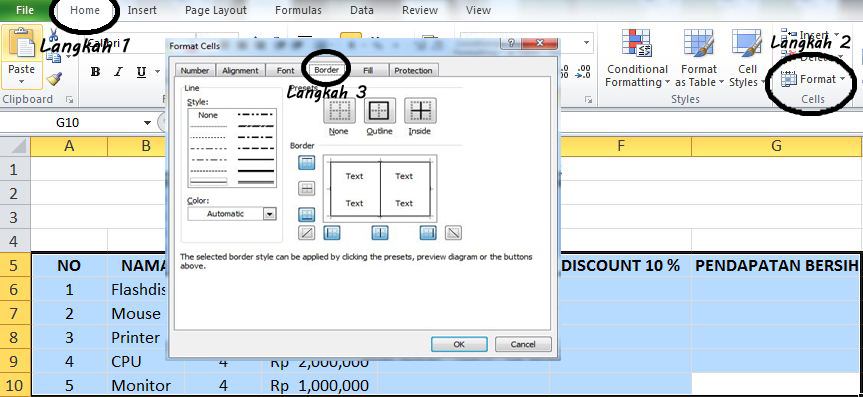This screenshot has height=397, width=863.
Task: Click the Copy icon in Clipboard group
Action: pyautogui.click(x=54, y=56)
